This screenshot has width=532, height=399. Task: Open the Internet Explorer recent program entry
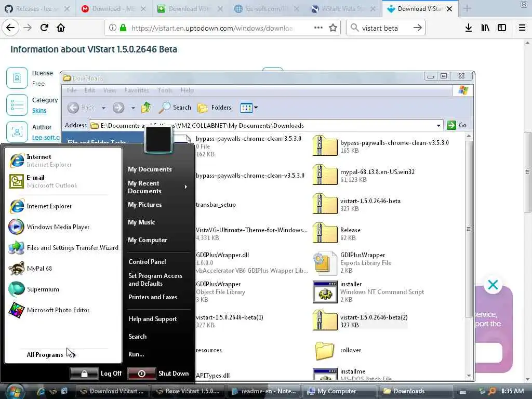pyautogui.click(x=41, y=206)
